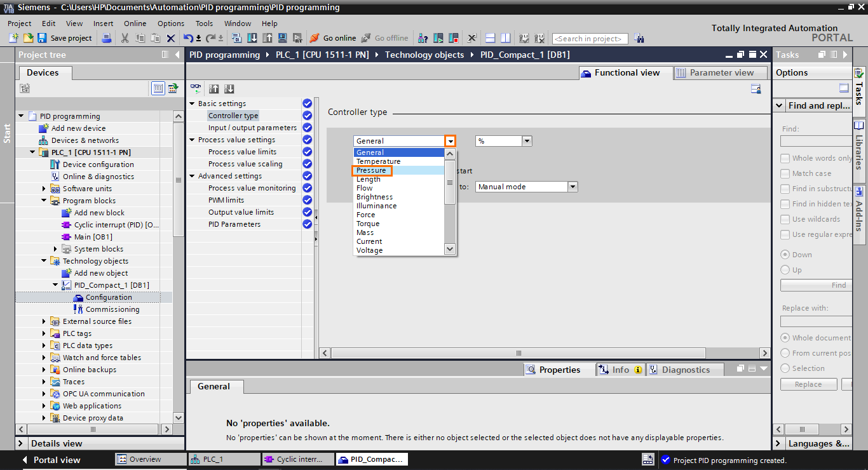Click the Search in project input field

(590, 39)
